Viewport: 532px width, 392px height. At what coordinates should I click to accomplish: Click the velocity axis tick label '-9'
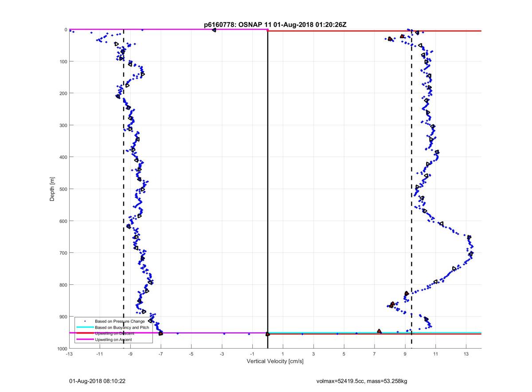[130, 354]
